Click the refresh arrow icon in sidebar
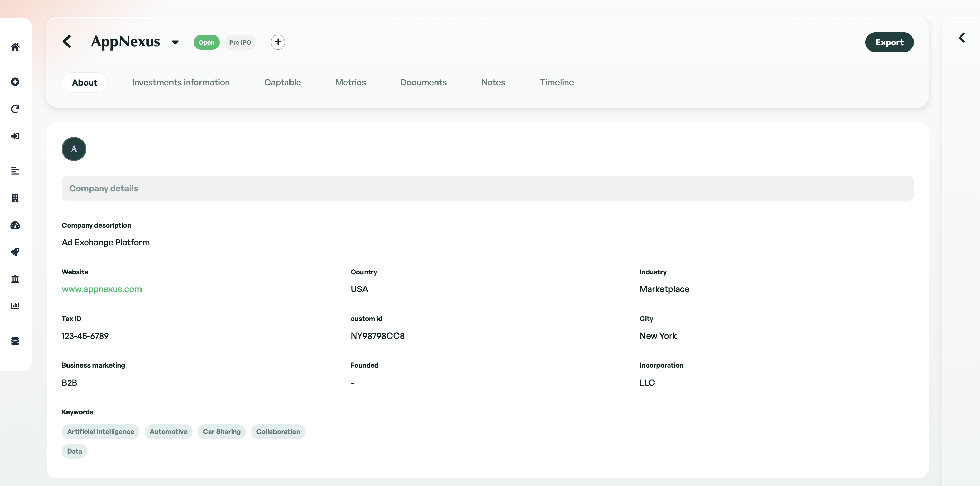 (x=15, y=109)
